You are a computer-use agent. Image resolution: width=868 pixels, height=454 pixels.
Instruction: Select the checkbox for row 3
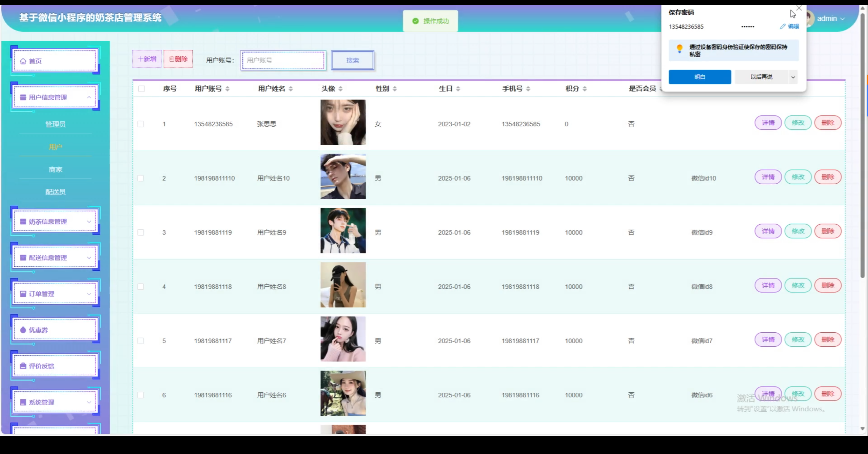tap(141, 232)
